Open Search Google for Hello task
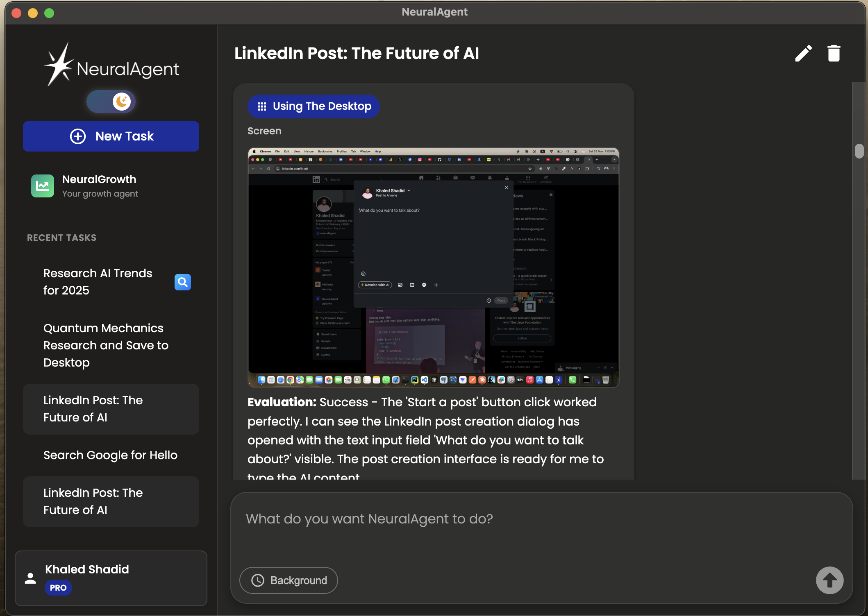 pyautogui.click(x=110, y=455)
